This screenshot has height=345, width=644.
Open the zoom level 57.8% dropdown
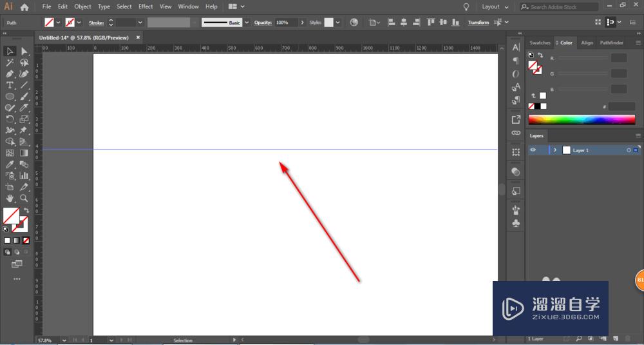[x=64, y=340]
